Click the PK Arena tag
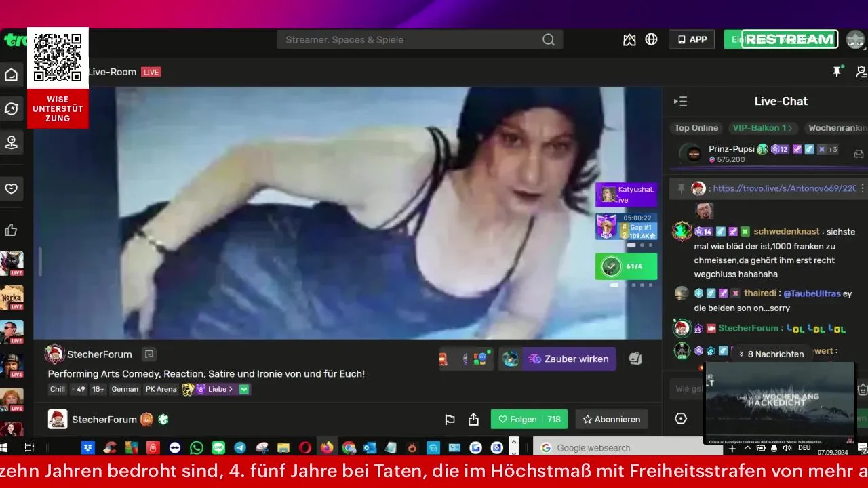The width and height of the screenshot is (868, 488). [161, 389]
